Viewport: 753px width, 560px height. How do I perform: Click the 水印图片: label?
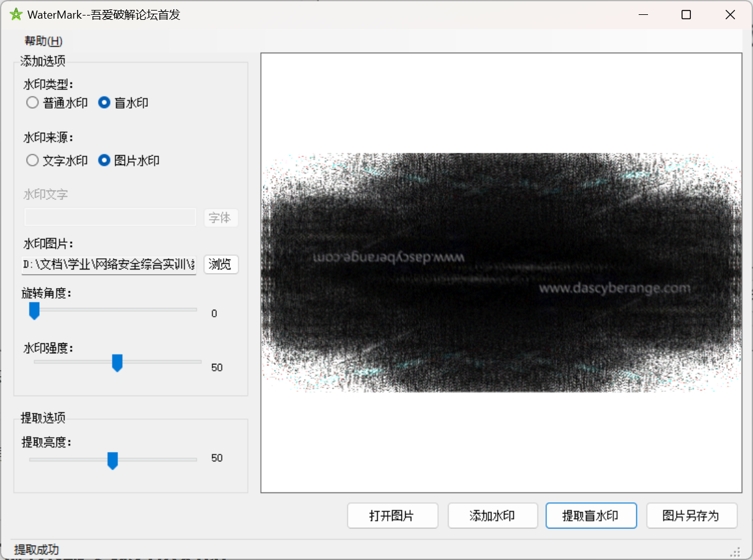pos(48,243)
